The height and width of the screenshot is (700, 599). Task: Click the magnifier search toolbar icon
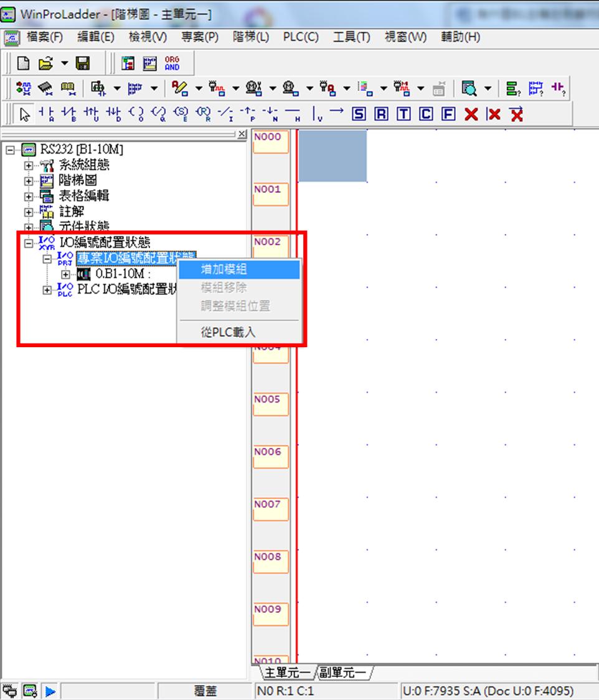(x=469, y=88)
